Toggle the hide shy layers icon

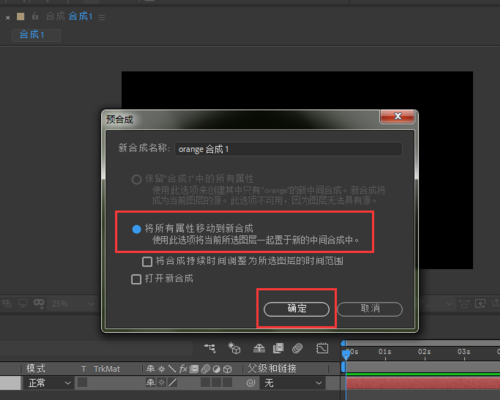pyautogui.click(x=259, y=348)
